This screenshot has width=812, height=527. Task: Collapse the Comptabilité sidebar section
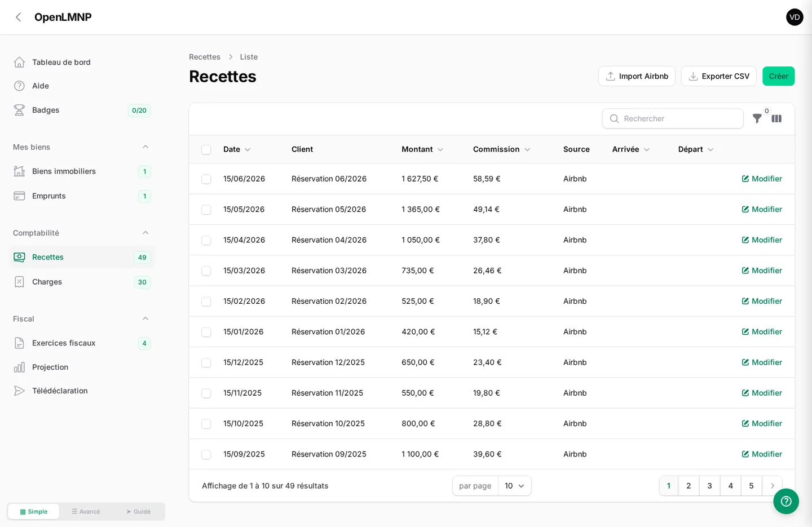click(x=145, y=233)
